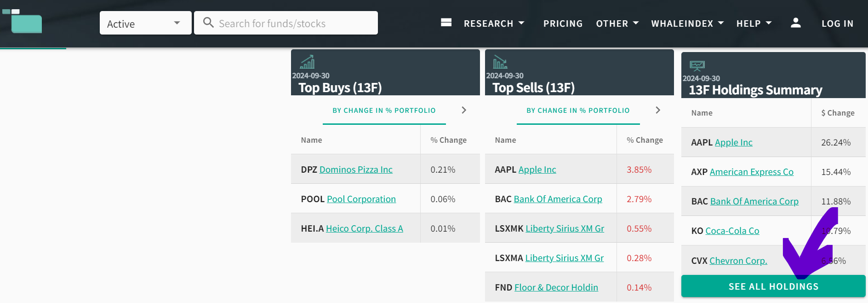
Task: Click the 13F Holdings Summary icon
Action: coord(697,65)
